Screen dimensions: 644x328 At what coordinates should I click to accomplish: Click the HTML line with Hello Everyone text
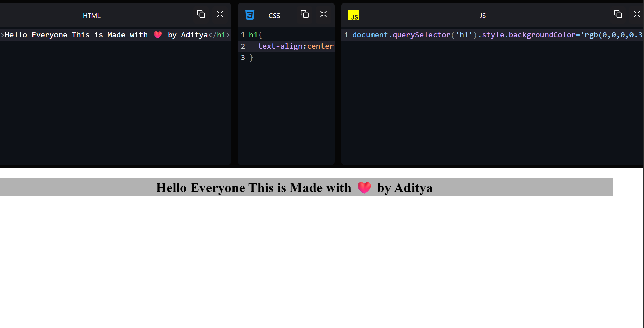coord(115,35)
